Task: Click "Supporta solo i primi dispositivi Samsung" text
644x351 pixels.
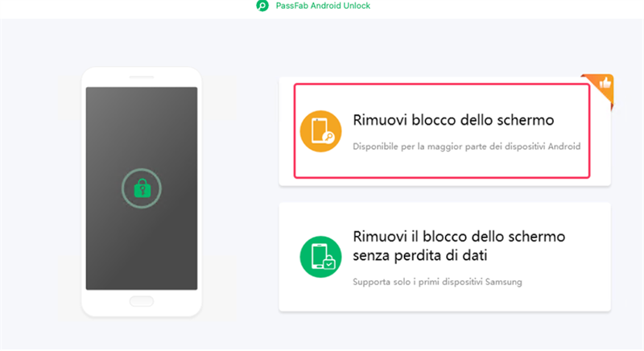Action: (440, 283)
